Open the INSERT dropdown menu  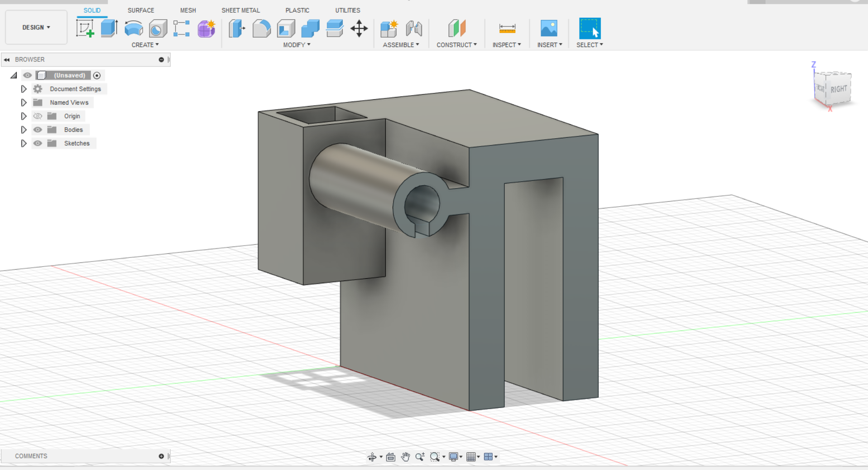(x=550, y=45)
